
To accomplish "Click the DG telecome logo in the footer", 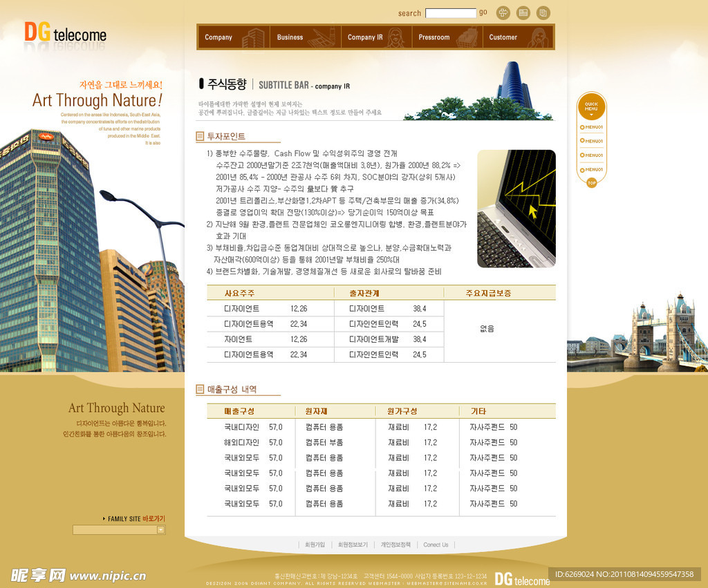I will tap(522, 579).
